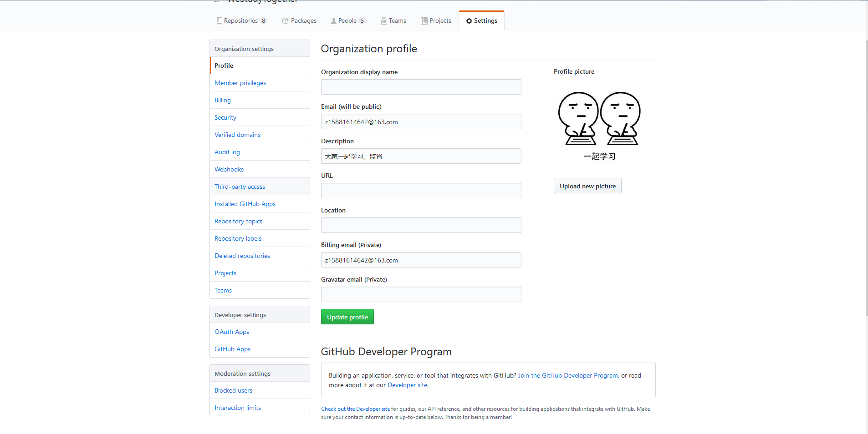Open Installed GitHub Apps

(260, 204)
